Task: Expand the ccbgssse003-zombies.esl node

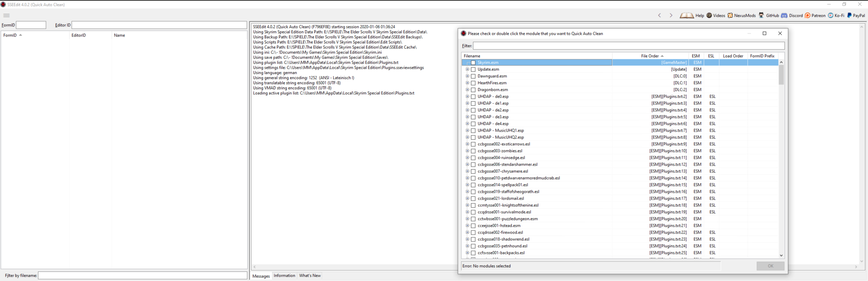Action: (467, 151)
